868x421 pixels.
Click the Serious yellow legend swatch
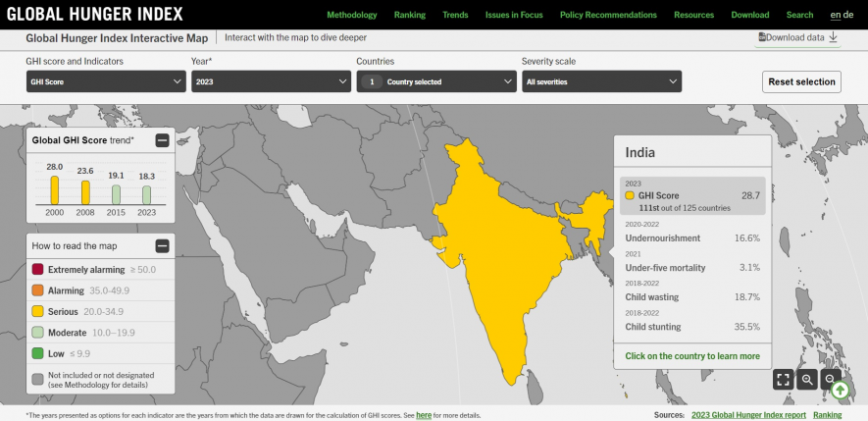[37, 312]
